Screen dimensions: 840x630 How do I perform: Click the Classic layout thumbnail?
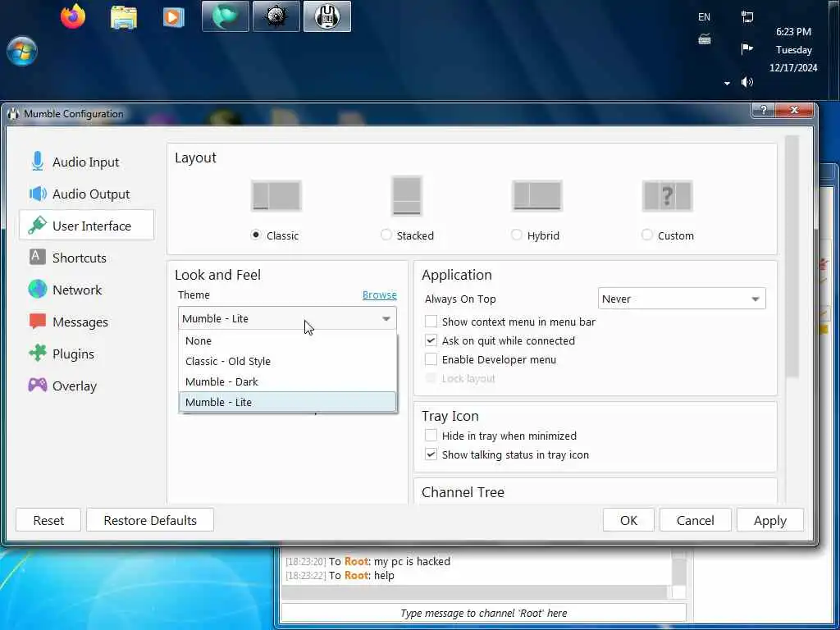coord(276,195)
